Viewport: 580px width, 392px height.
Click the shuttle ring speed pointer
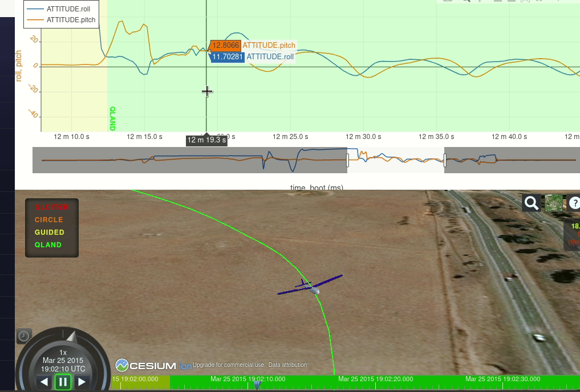click(x=71, y=337)
